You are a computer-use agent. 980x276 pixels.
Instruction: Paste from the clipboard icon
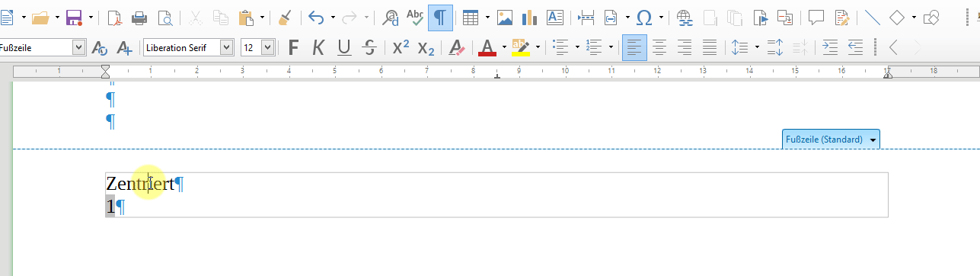[246, 17]
